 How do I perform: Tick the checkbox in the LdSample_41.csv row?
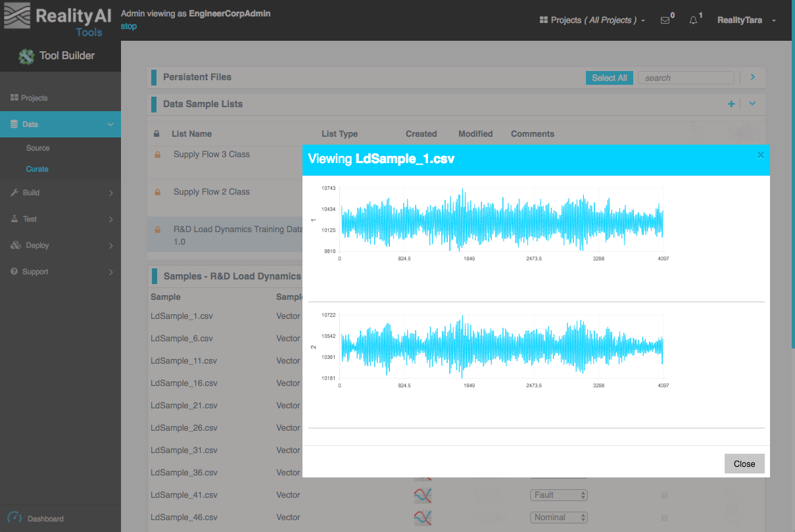[x=664, y=495]
